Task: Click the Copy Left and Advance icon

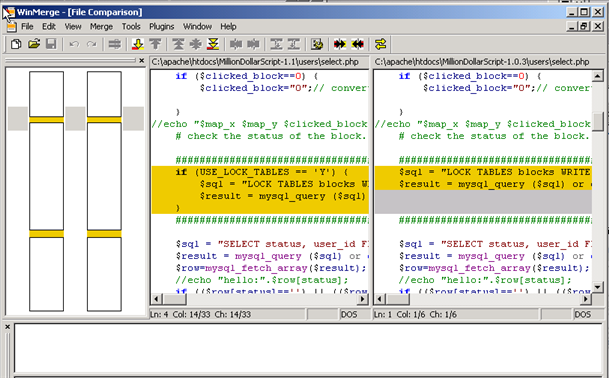Action: point(294,44)
